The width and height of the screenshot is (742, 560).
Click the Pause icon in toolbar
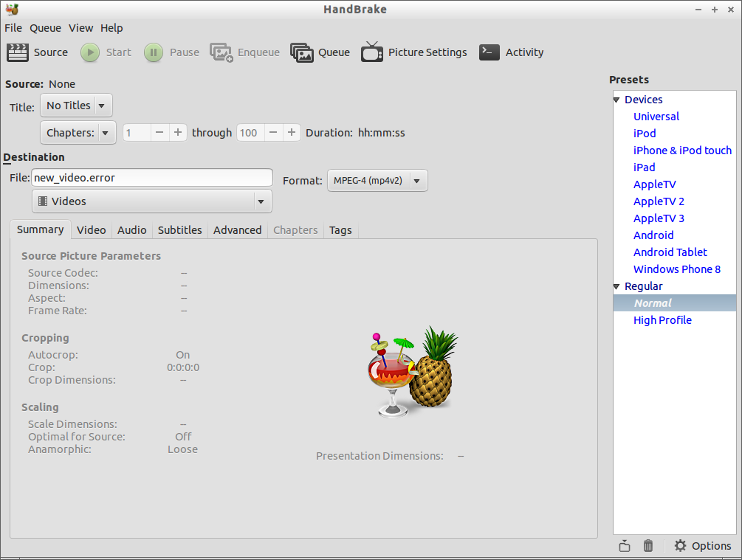[154, 52]
